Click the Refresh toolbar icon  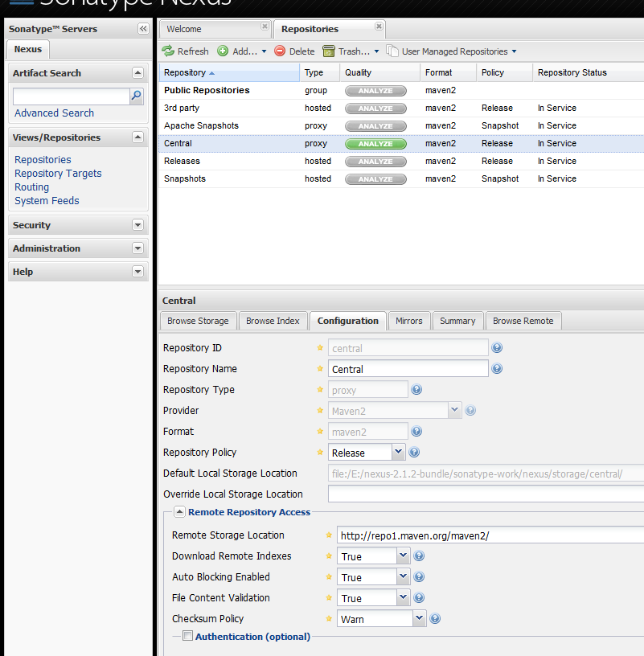pyautogui.click(x=168, y=51)
